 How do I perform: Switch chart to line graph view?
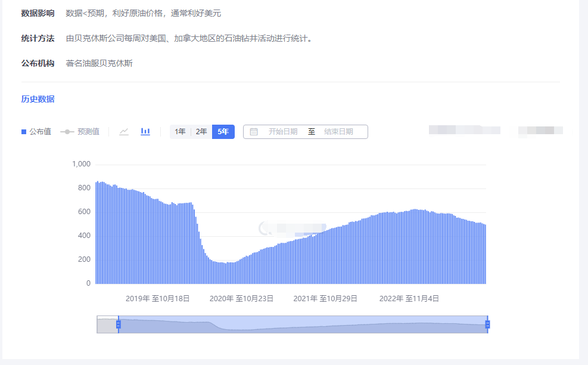[124, 132]
